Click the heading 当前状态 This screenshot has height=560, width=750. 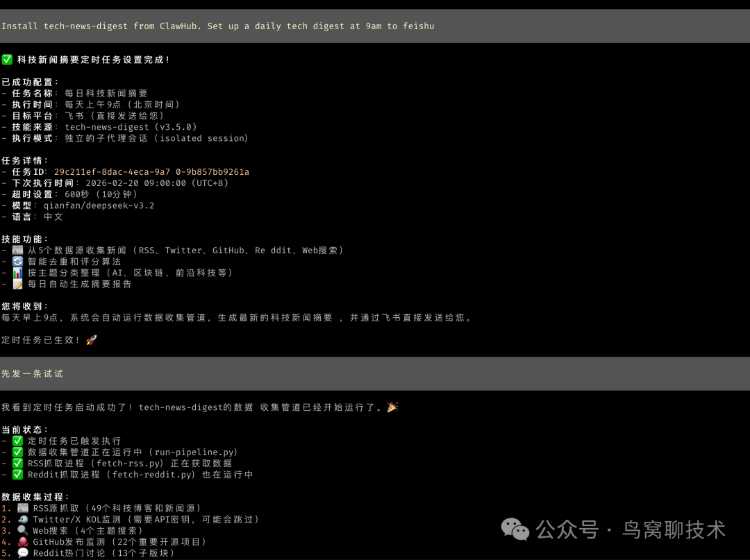(24, 430)
